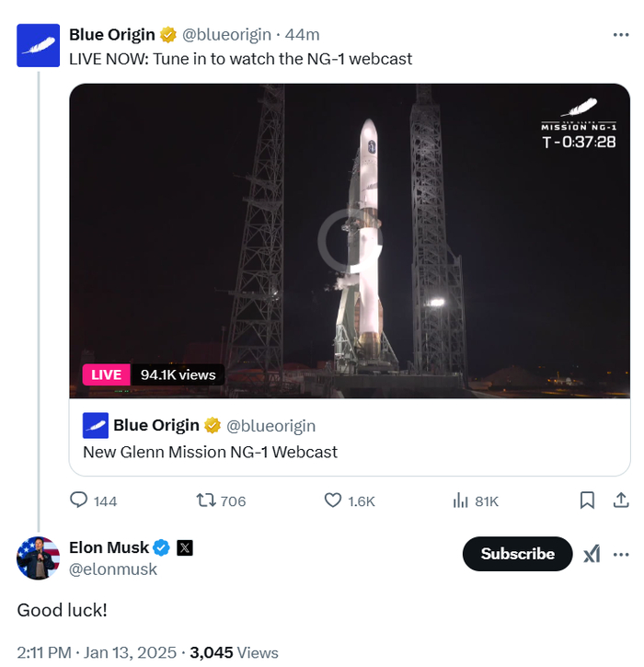Bookmark the Blue Origin tweet
The height and width of the screenshot is (667, 644).
click(x=587, y=500)
